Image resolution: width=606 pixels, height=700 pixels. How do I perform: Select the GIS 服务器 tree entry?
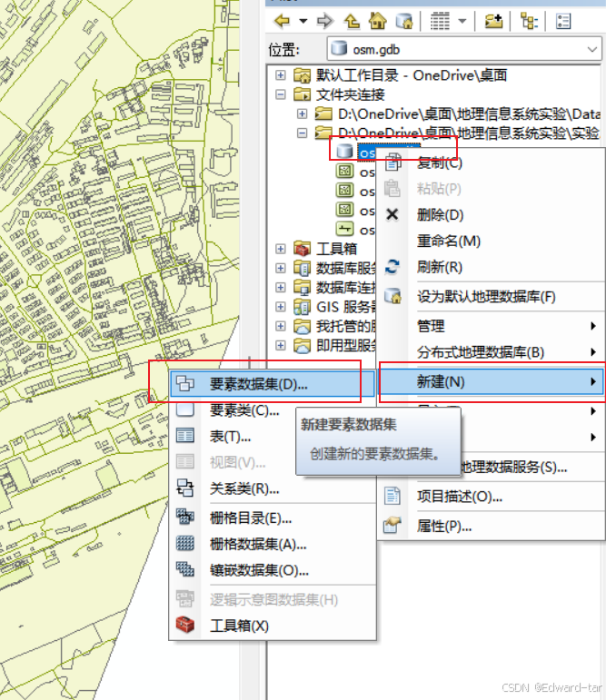345,307
